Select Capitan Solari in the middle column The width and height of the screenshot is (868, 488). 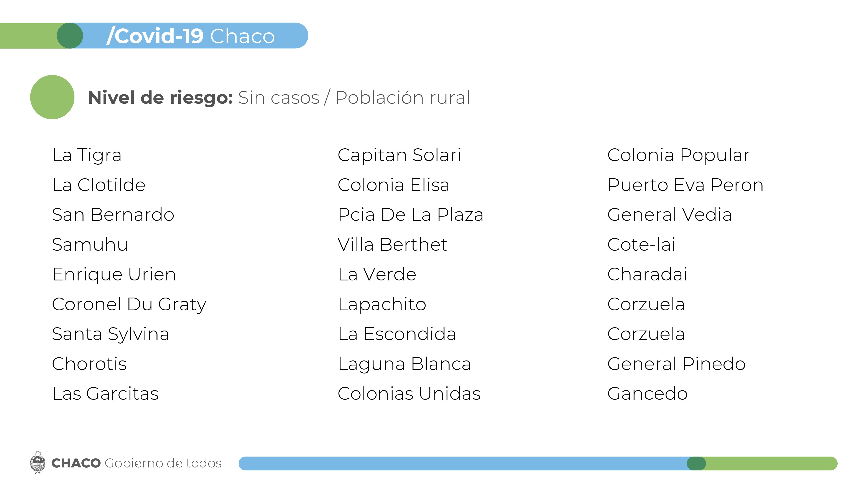[x=399, y=155]
